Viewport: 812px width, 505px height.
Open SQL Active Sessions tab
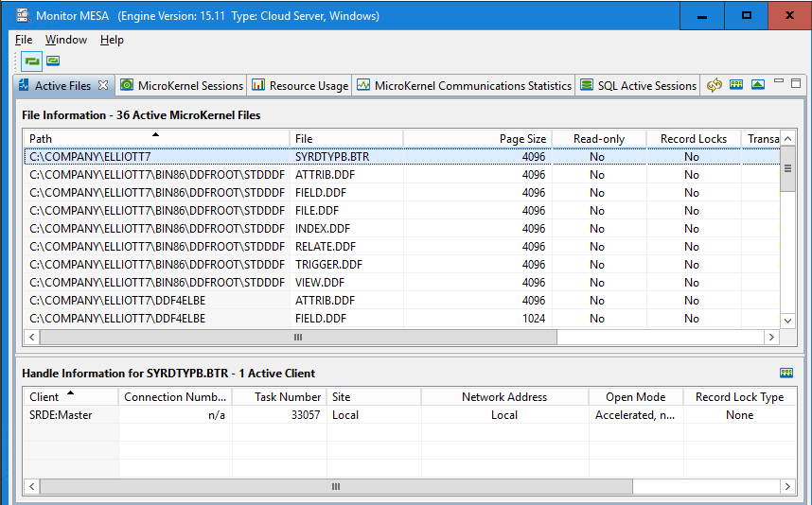click(x=639, y=85)
